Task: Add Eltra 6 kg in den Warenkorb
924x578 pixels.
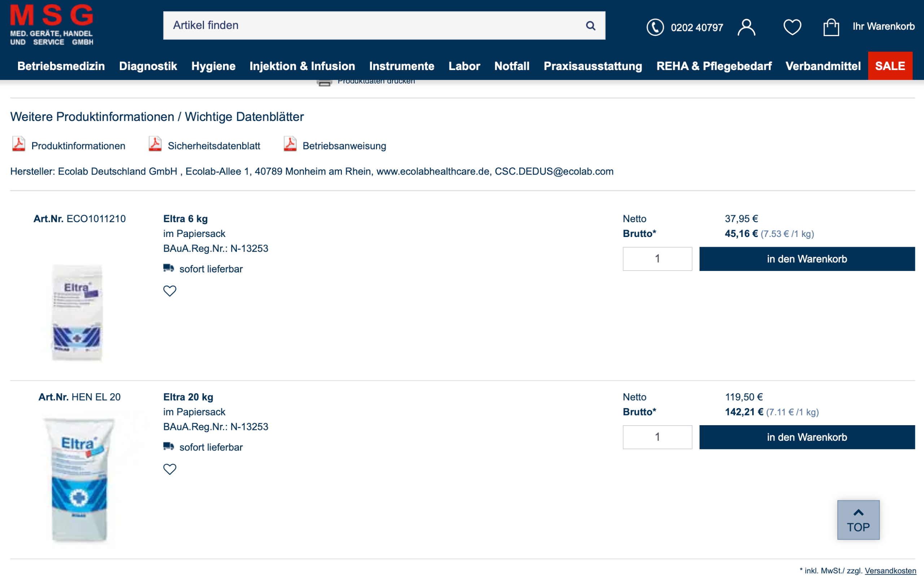Action: pyautogui.click(x=807, y=259)
